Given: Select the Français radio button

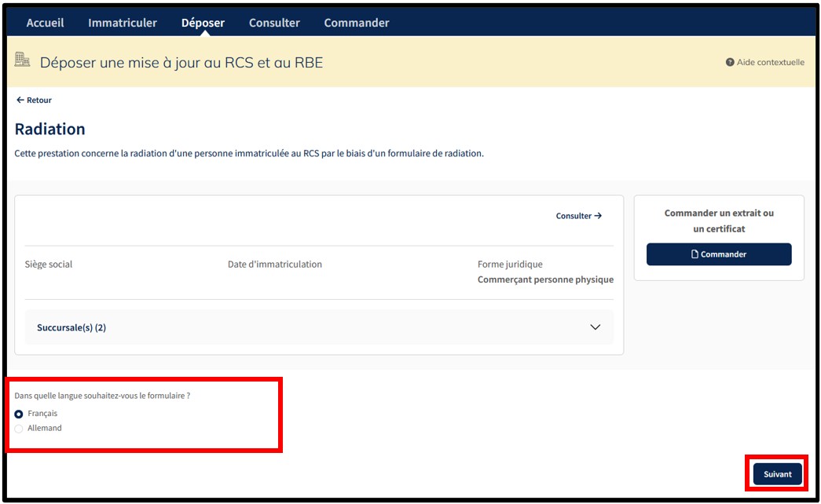Looking at the screenshot, I should [19, 414].
